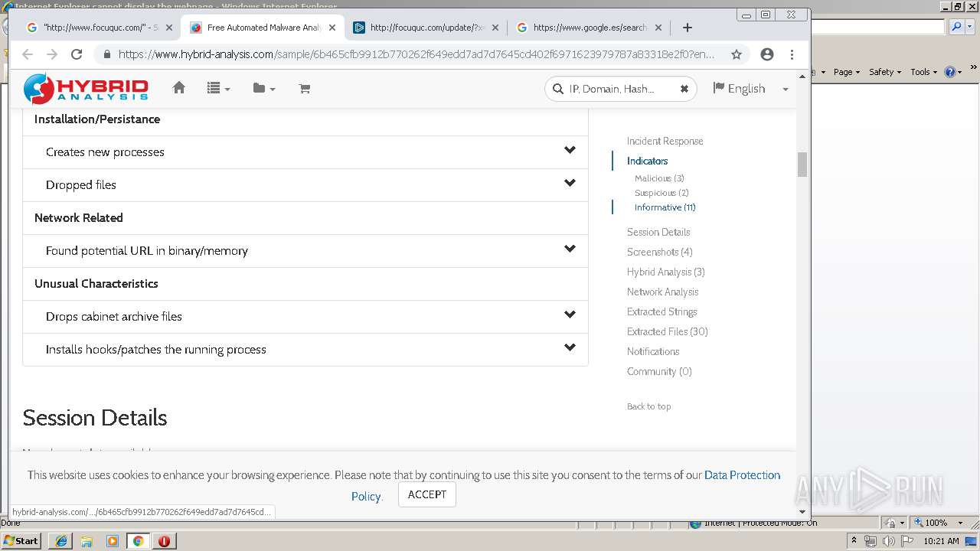Image resolution: width=980 pixels, height=551 pixels.
Task: Focus the IP, Domain, Hash search box
Action: [620, 89]
